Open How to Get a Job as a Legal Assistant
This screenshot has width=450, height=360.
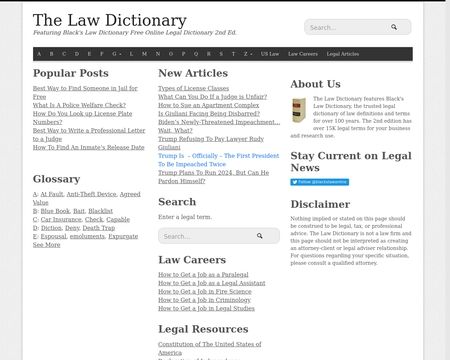coord(212,283)
